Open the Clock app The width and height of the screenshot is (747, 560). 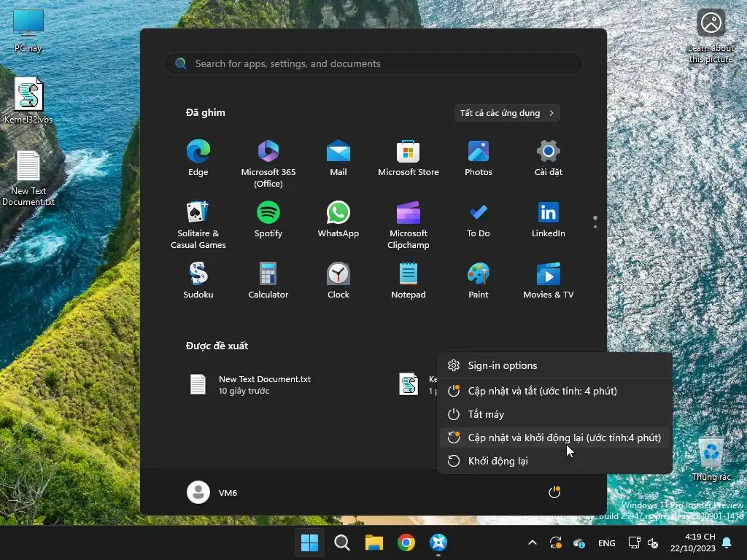(x=338, y=281)
